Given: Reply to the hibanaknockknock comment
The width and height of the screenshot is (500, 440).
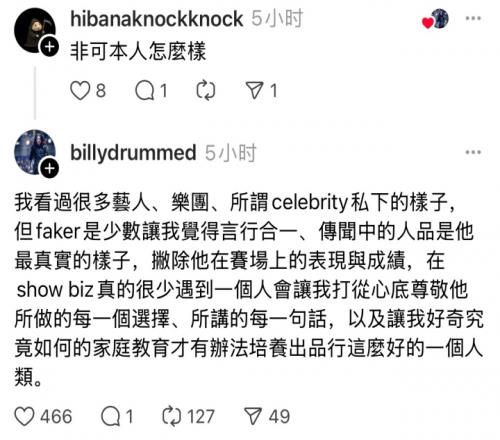Looking at the screenshot, I should coord(144,91).
